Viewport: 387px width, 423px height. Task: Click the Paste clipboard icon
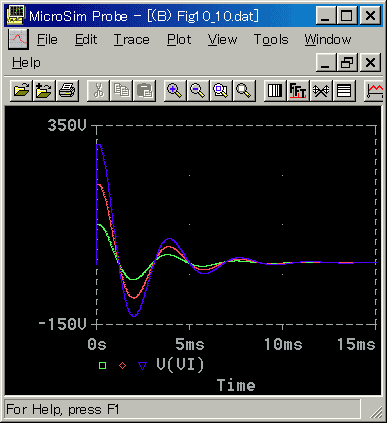(144, 90)
